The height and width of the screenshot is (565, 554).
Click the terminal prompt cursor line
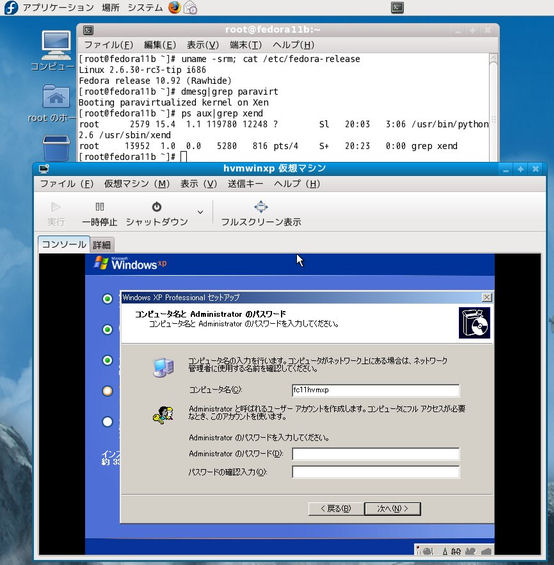pyautogui.click(x=133, y=157)
